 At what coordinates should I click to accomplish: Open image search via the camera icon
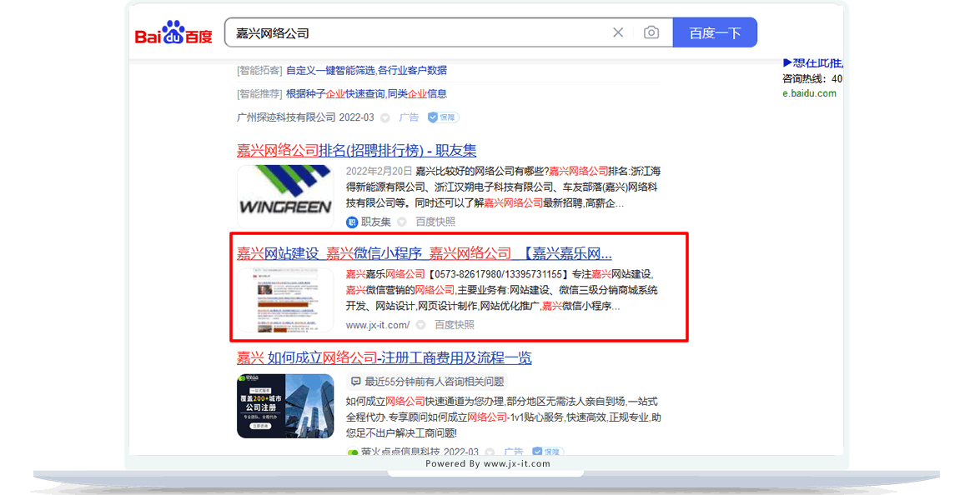(651, 32)
